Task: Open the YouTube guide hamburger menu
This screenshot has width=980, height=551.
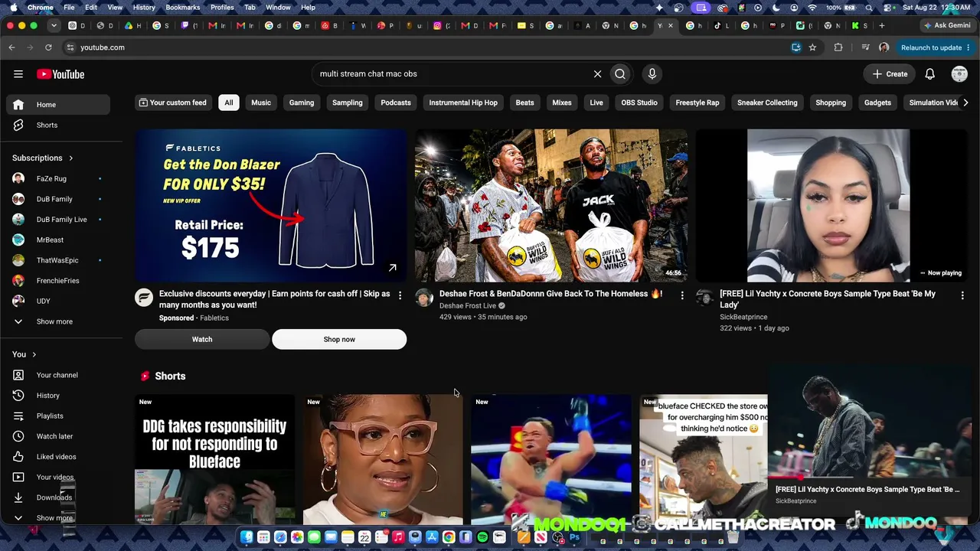Action: [x=18, y=74]
